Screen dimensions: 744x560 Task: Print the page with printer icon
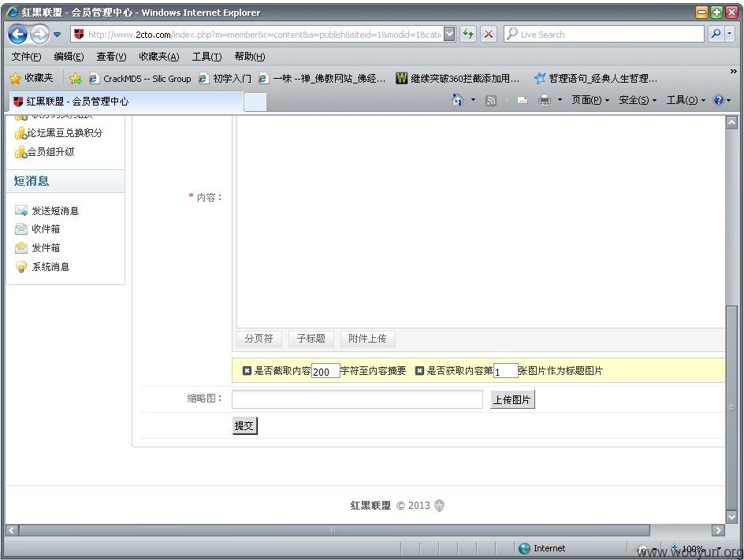click(545, 100)
